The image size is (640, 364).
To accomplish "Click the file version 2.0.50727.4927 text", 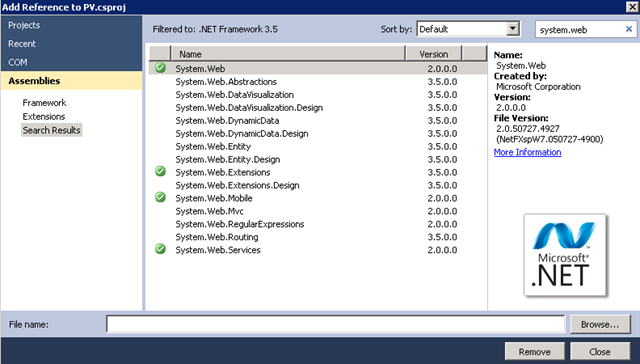I will [528, 129].
